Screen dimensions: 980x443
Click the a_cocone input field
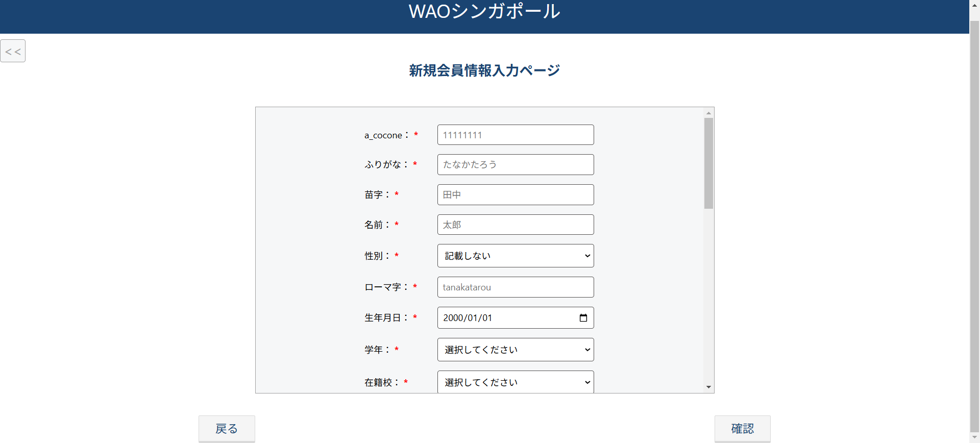pos(516,135)
